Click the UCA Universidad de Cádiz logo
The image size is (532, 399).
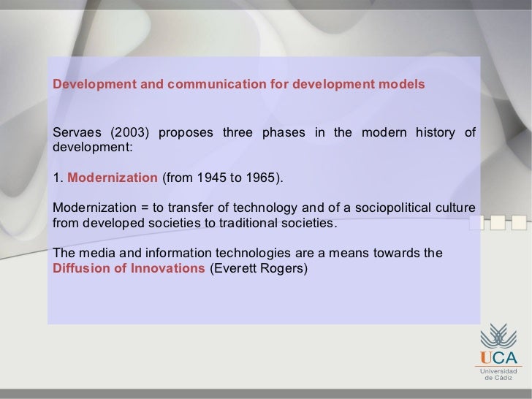498,351
